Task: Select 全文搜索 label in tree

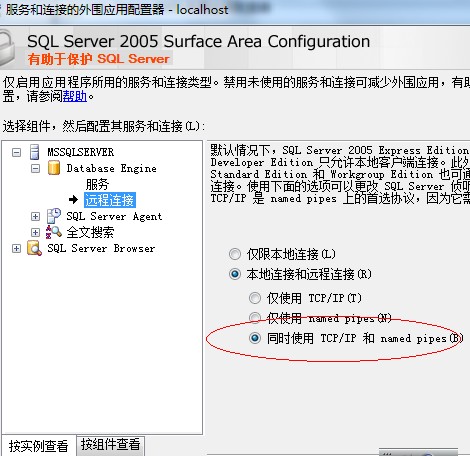Action: coord(90,232)
